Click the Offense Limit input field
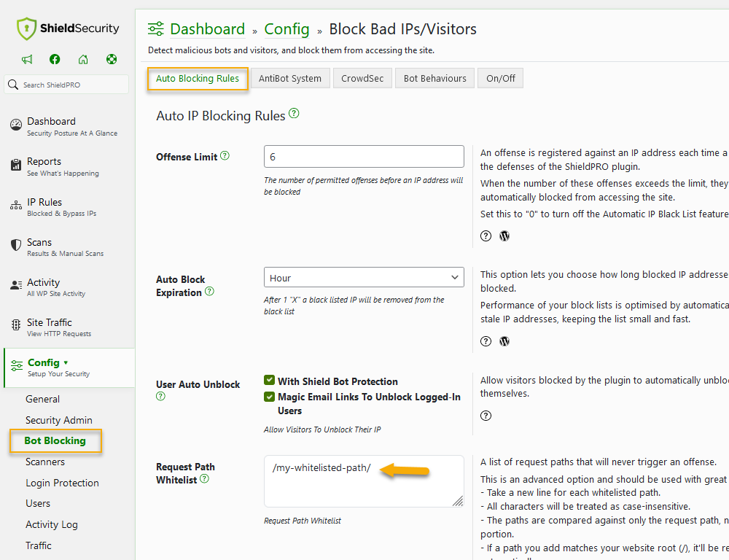 [364, 156]
